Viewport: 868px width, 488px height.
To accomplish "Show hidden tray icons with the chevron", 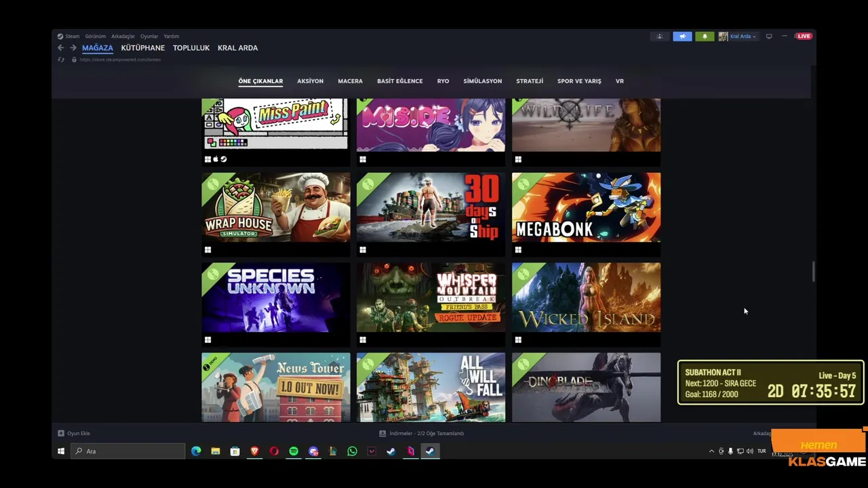I will 711,451.
